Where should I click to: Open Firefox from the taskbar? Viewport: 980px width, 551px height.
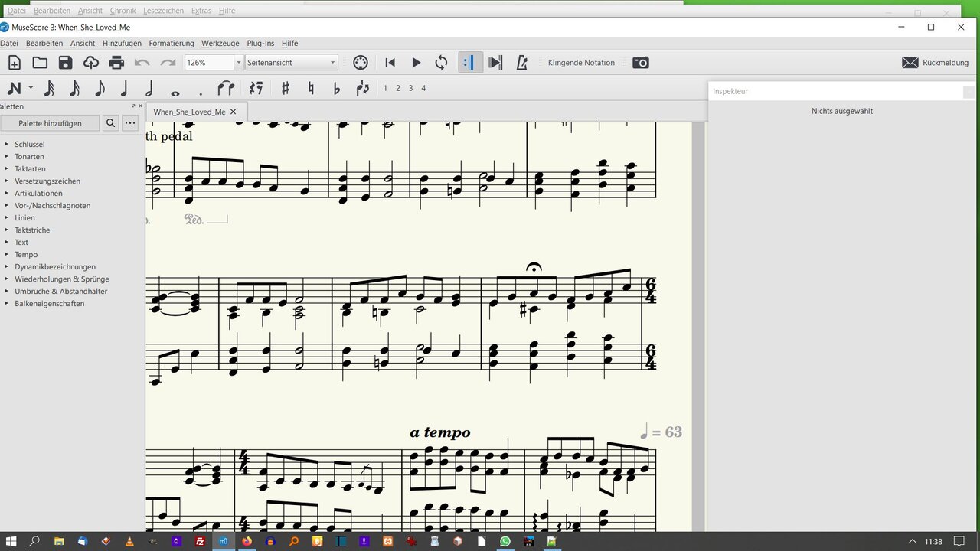pyautogui.click(x=247, y=541)
